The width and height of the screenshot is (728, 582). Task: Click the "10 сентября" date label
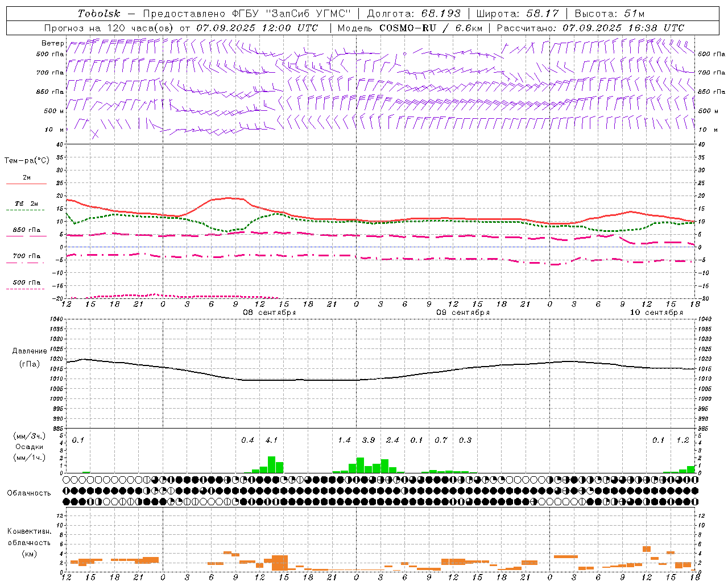(656, 312)
